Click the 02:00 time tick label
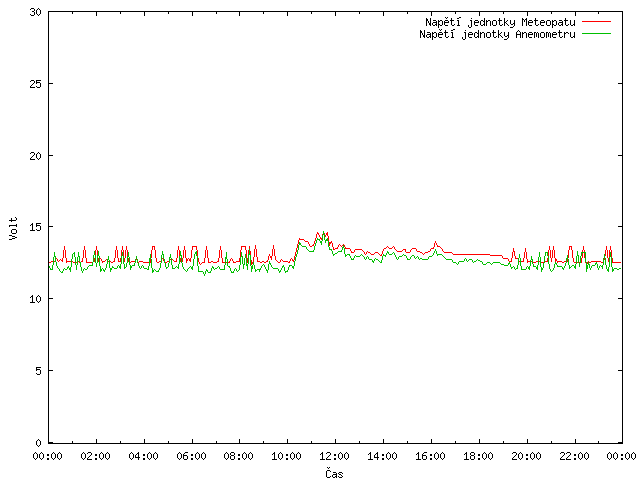The image size is (640, 480). [x=96, y=456]
